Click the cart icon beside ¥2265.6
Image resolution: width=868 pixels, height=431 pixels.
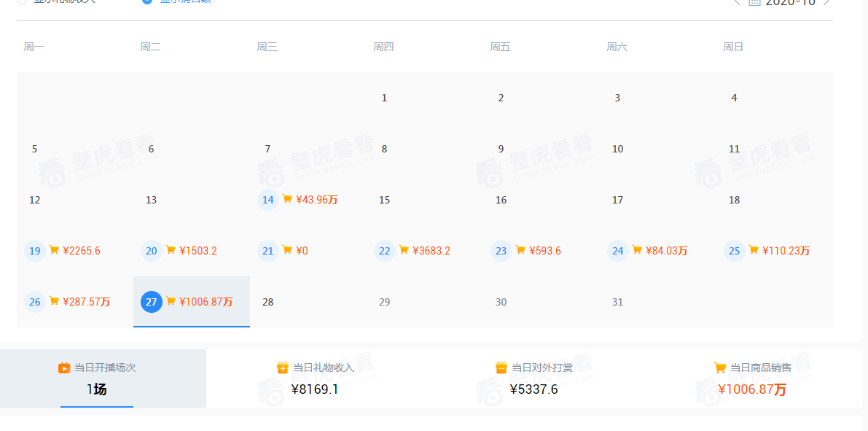coord(54,250)
